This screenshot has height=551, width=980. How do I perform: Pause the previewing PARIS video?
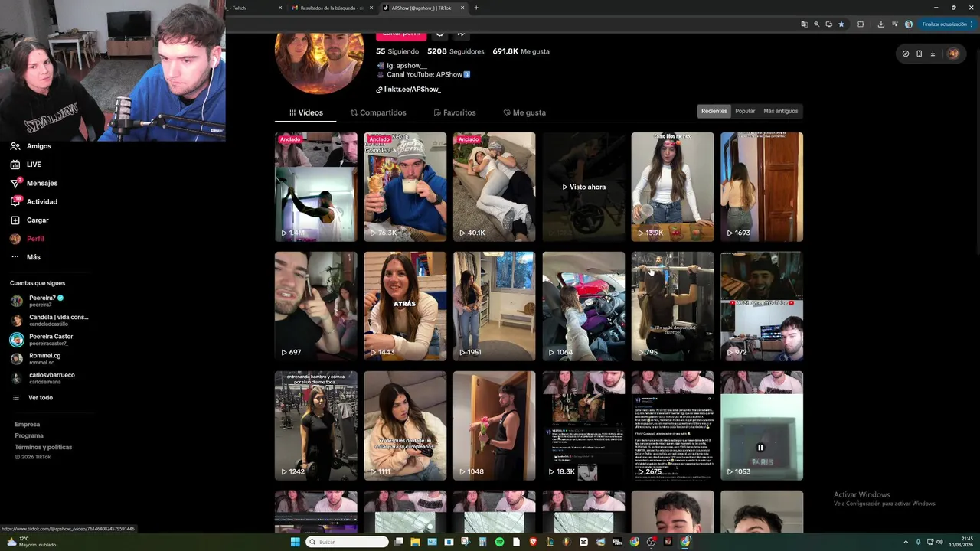(x=760, y=448)
